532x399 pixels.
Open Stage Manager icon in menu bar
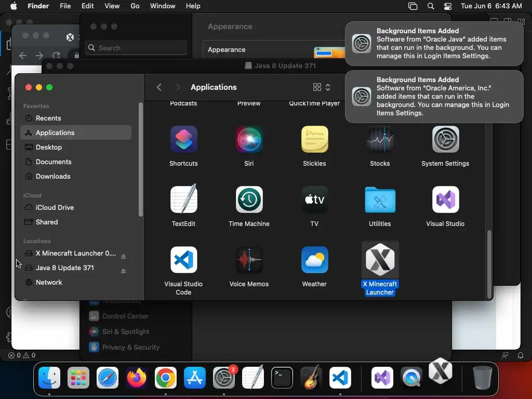tap(413, 6)
